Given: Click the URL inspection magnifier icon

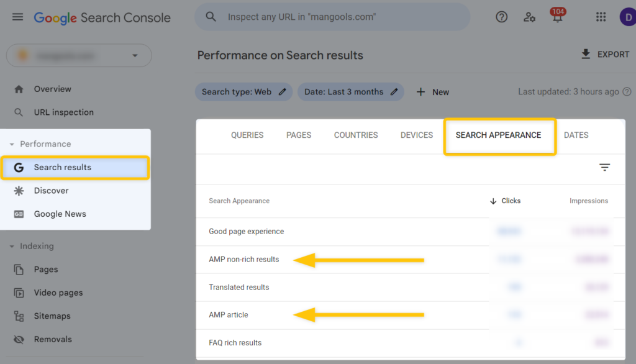Looking at the screenshot, I should (x=19, y=112).
